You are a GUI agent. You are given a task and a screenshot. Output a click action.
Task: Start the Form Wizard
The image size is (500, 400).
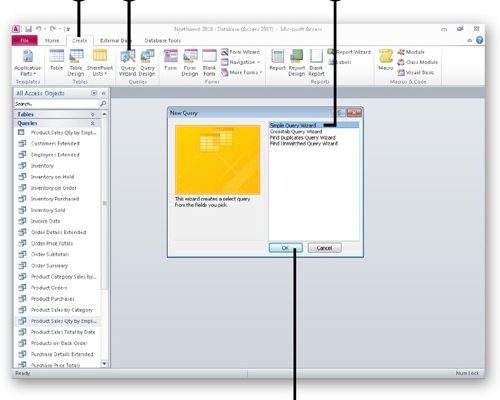coord(240,52)
